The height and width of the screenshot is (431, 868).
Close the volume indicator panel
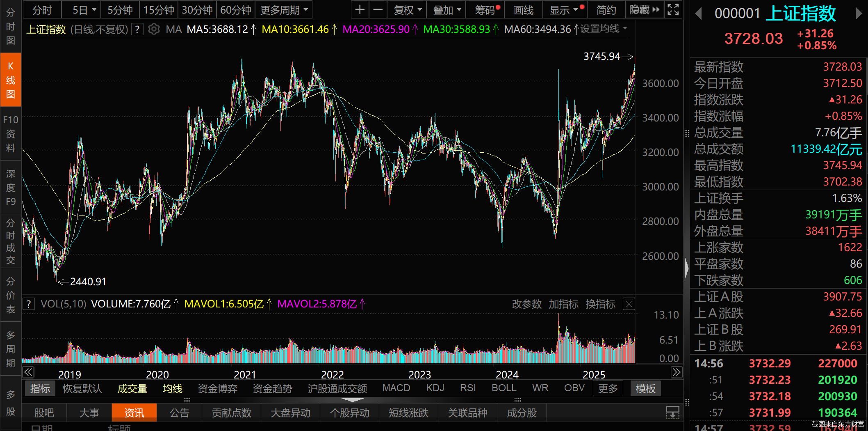629,304
